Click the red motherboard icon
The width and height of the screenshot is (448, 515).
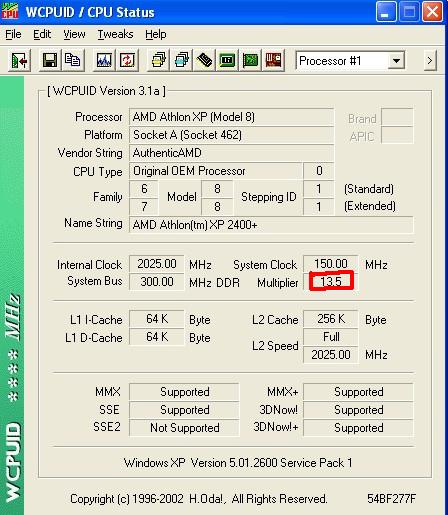coord(273,61)
